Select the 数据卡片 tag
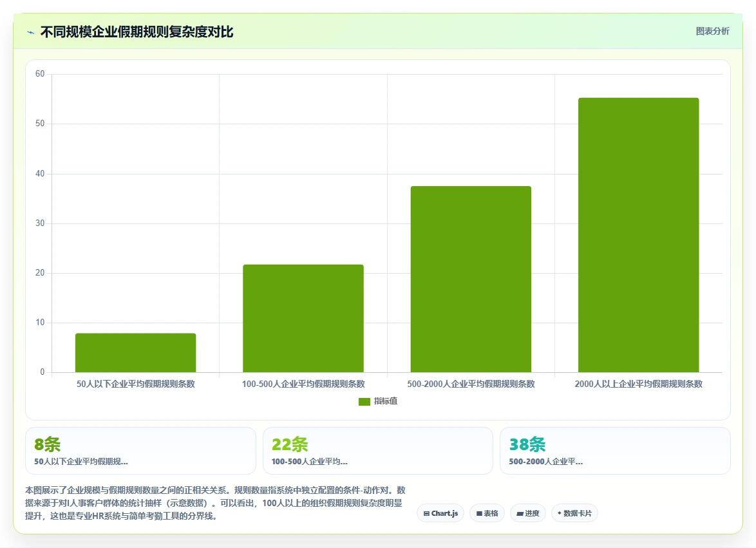Screen dimensions: 756x548 [x=574, y=513]
